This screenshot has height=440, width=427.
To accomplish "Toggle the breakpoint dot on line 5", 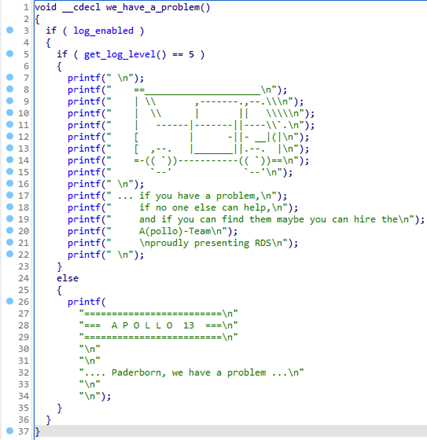I will pyautogui.click(x=10, y=53).
